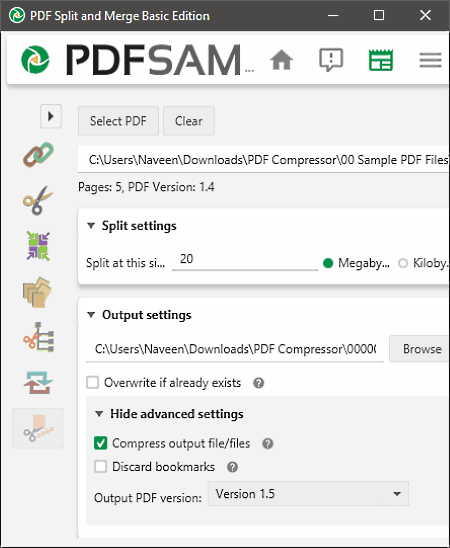Image resolution: width=450 pixels, height=548 pixels.
Task: Open the green modules grid icon
Action: (x=381, y=60)
